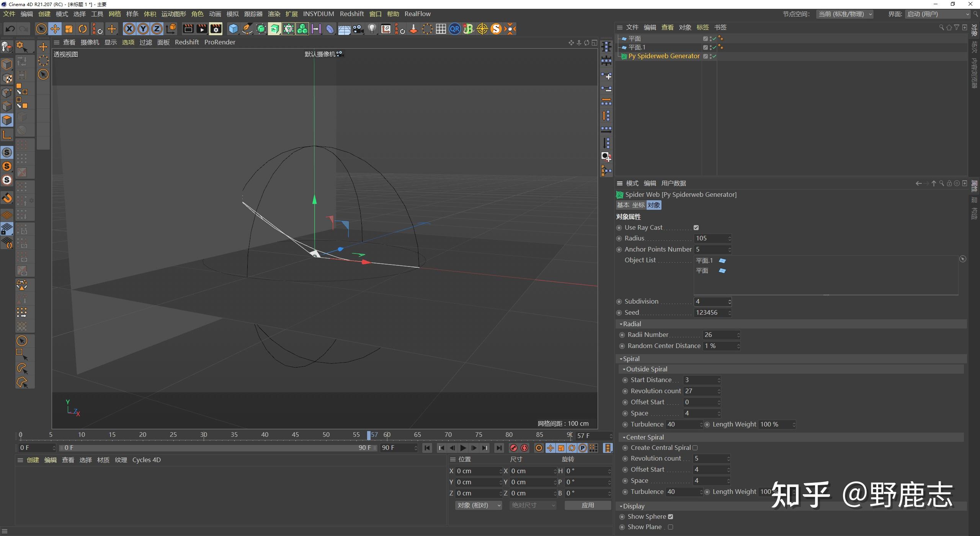
Task: Select Py Spiderweb Generator in object list
Action: 664,56
